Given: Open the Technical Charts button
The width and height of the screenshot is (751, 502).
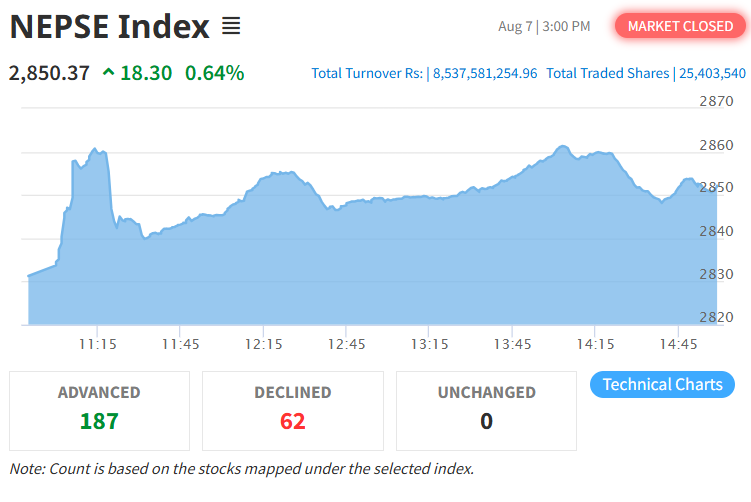Looking at the screenshot, I should coord(662,384).
